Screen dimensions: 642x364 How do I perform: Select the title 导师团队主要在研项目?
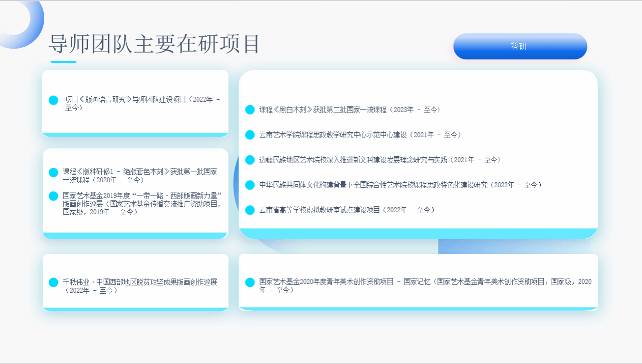154,45
